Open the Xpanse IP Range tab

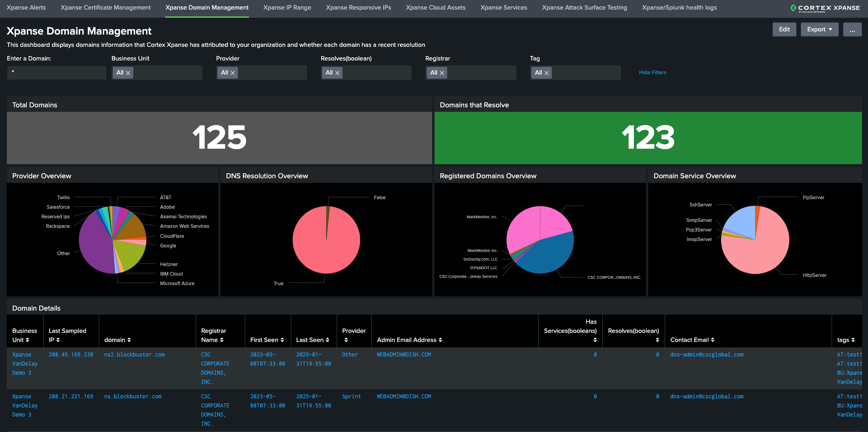click(287, 8)
